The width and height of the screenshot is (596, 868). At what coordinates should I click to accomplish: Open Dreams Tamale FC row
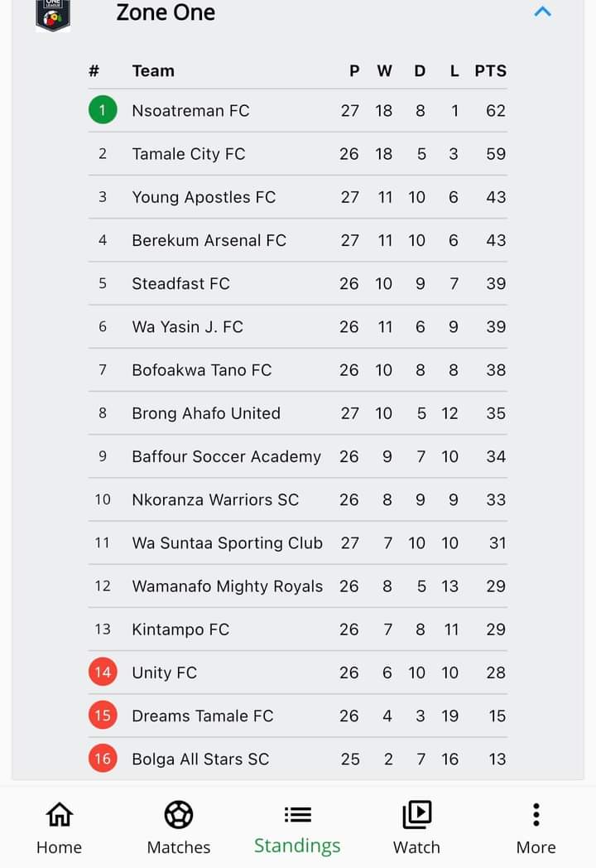[298, 716]
